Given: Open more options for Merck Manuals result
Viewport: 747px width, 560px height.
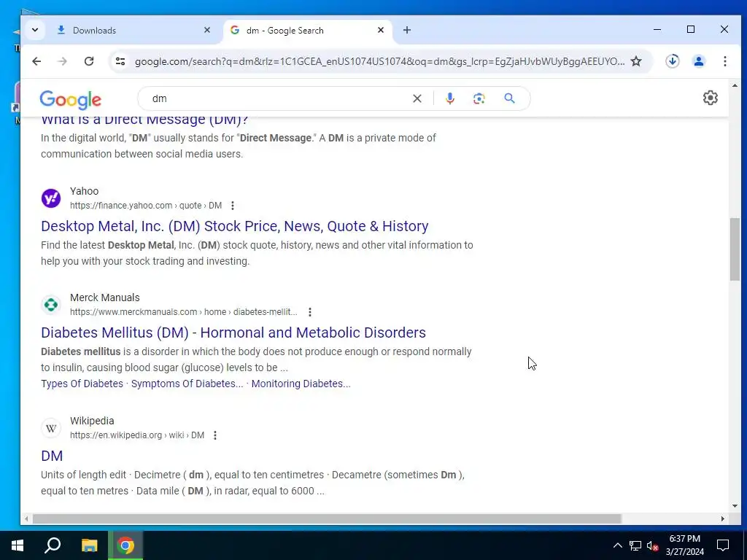Looking at the screenshot, I should (x=309, y=312).
